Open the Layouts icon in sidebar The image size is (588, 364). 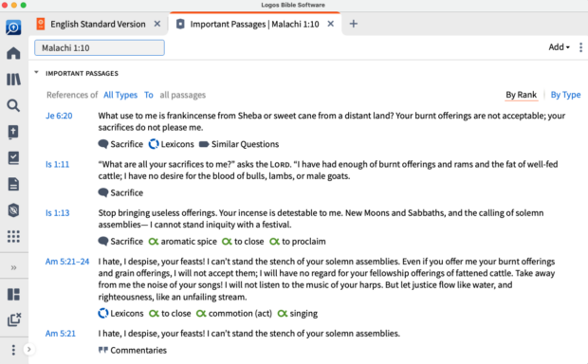pos(13,294)
